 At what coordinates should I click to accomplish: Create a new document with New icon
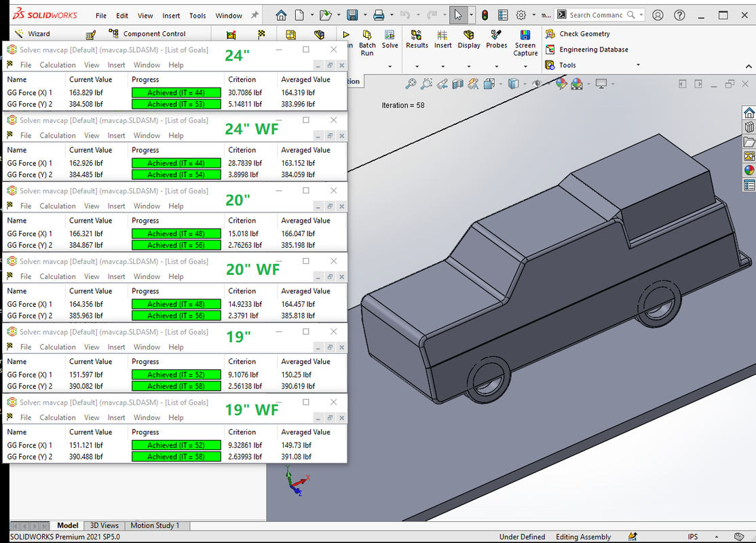[299, 16]
